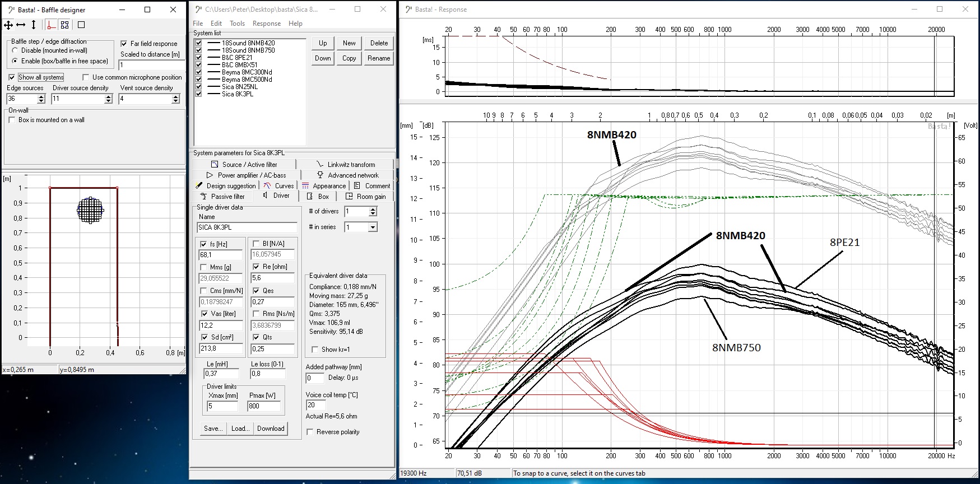Screen dimensions: 980x484
Task: Toggle the red axis origin tool icon
Action: 51,25
